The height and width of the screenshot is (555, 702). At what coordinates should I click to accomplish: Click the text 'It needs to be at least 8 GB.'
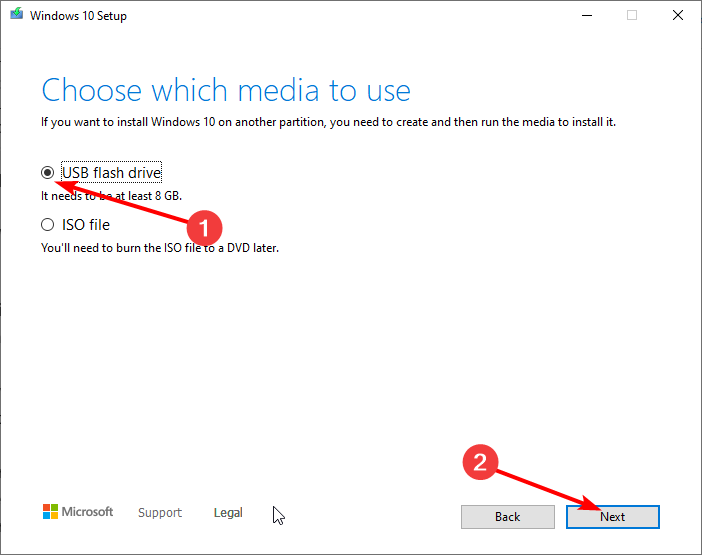[111, 196]
